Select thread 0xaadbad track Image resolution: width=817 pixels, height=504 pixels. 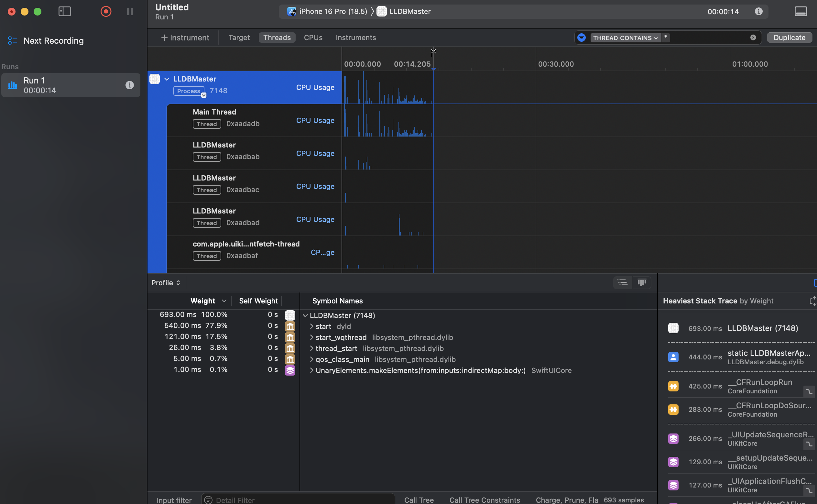coord(254,219)
